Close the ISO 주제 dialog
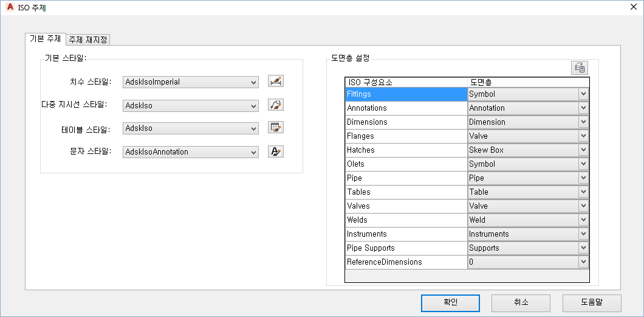Viewport: 644px width, 317px height. pos(633,8)
